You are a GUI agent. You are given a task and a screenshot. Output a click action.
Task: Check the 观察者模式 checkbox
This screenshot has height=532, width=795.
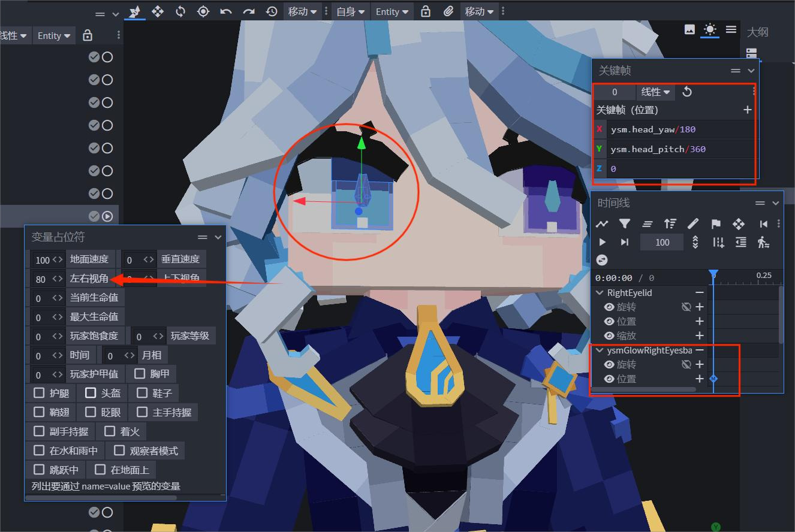(119, 451)
